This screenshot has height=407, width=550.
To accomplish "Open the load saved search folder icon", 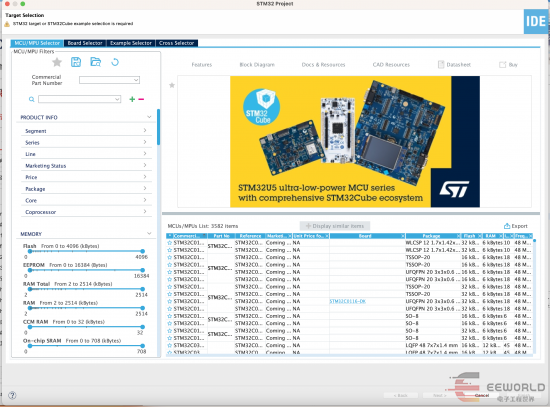I will pos(95,62).
